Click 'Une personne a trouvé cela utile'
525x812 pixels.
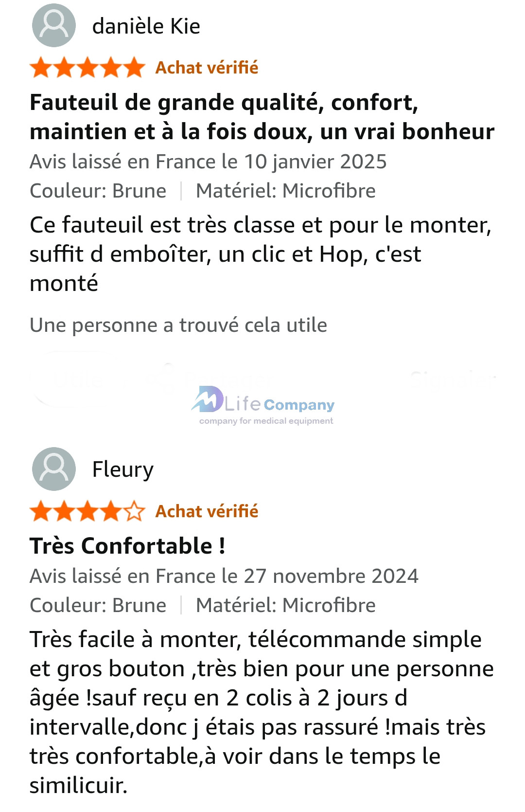tap(178, 325)
